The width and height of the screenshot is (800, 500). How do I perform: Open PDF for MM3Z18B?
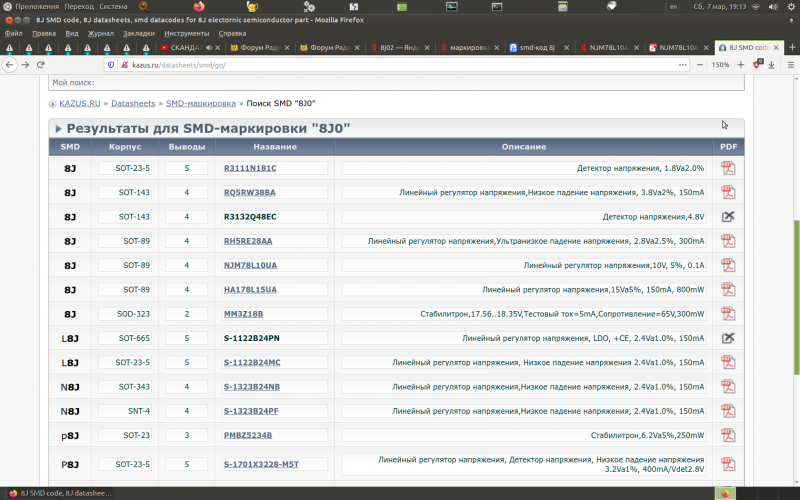click(728, 314)
